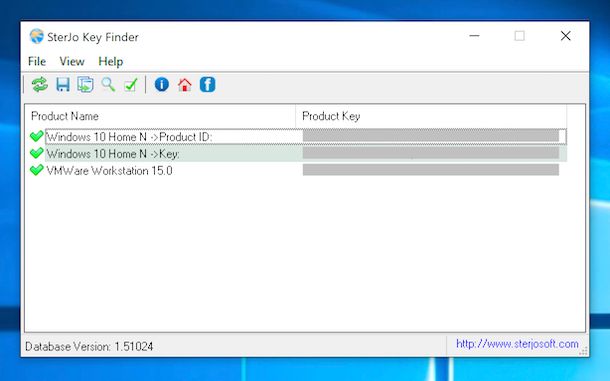The height and width of the screenshot is (381, 610).
Task: Select the 'Windows 10 Home N ->Key:' row
Action: tap(298, 153)
